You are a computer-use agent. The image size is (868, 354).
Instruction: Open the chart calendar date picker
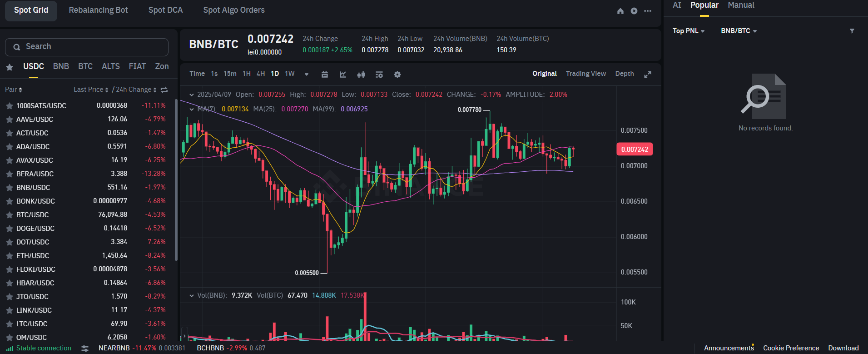pyautogui.click(x=325, y=75)
